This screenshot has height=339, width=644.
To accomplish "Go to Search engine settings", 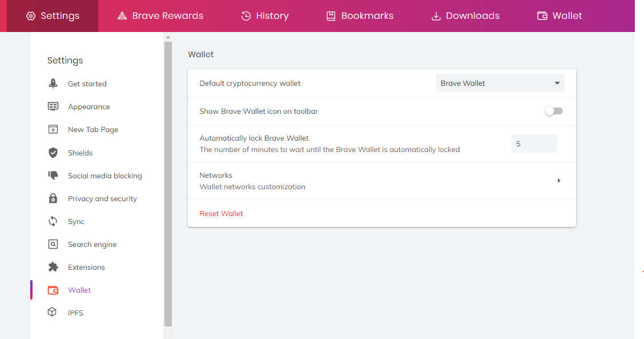I will (92, 244).
